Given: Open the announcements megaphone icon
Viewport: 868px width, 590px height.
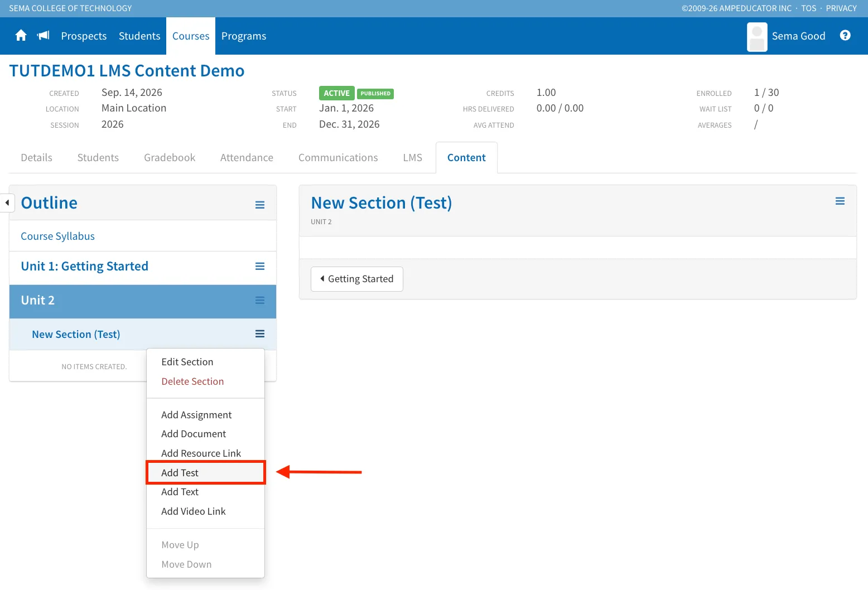Looking at the screenshot, I should pyautogui.click(x=44, y=36).
